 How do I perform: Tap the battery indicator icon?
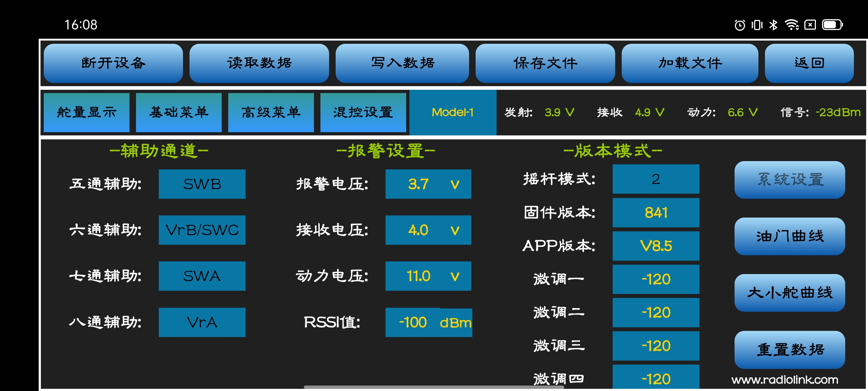tap(832, 25)
